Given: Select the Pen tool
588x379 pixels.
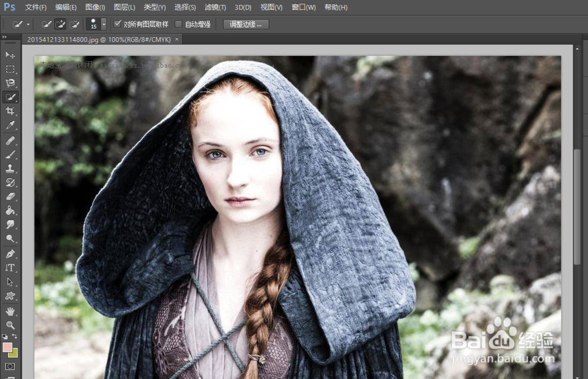Looking at the screenshot, I should pyautogui.click(x=10, y=254).
